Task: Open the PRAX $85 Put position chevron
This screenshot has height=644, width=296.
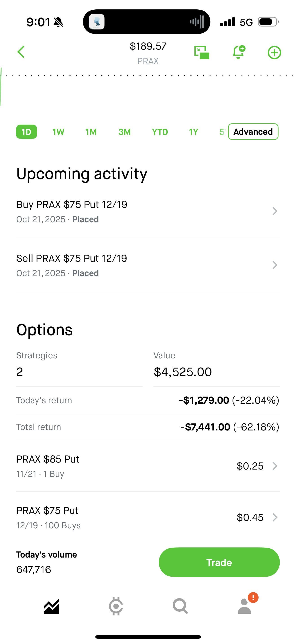Action: coord(275,466)
